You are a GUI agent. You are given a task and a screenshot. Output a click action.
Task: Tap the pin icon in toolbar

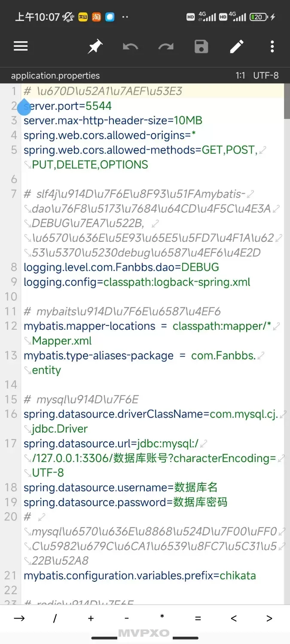tap(95, 46)
